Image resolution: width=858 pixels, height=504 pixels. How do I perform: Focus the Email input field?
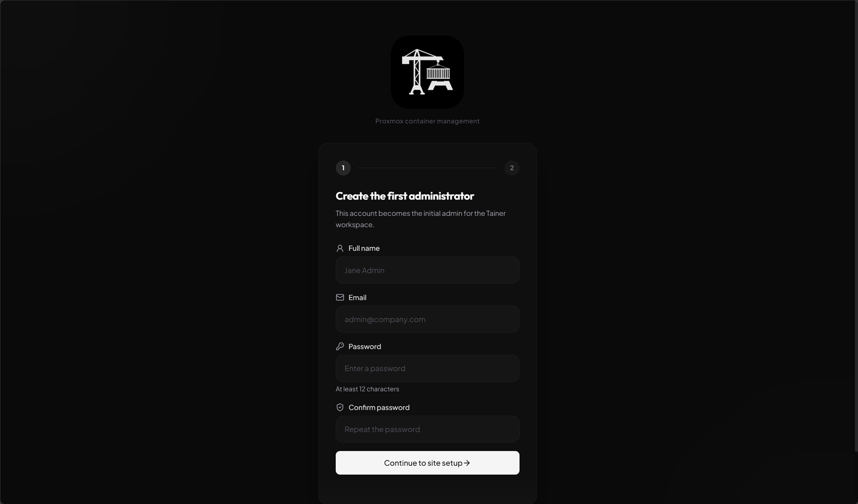tap(427, 319)
